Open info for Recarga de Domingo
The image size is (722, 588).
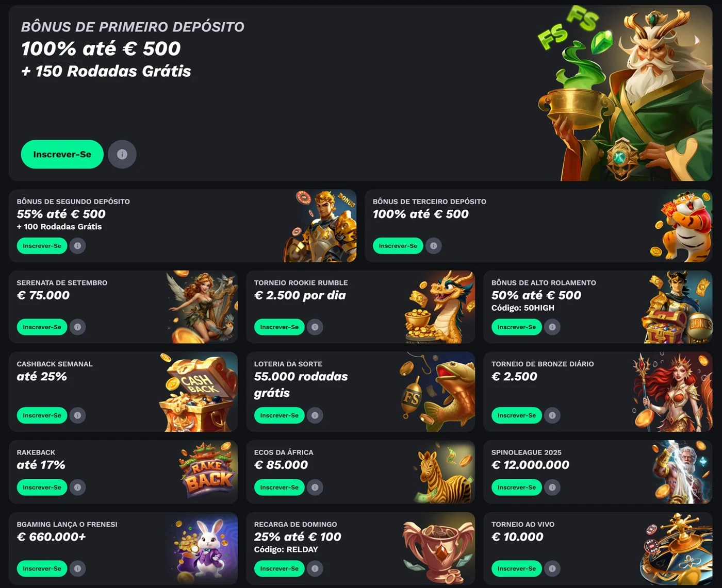coord(315,568)
